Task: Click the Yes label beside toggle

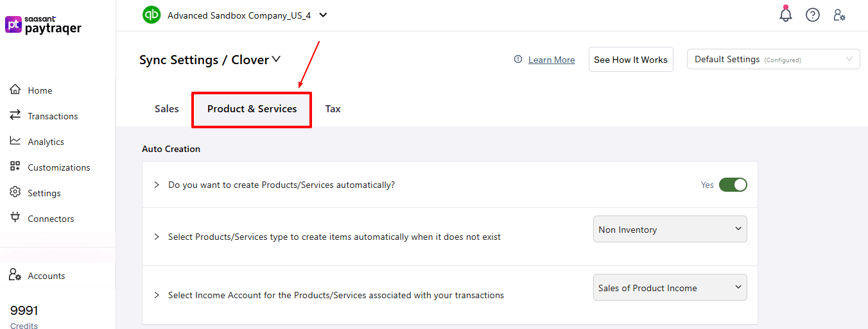Action: [707, 185]
